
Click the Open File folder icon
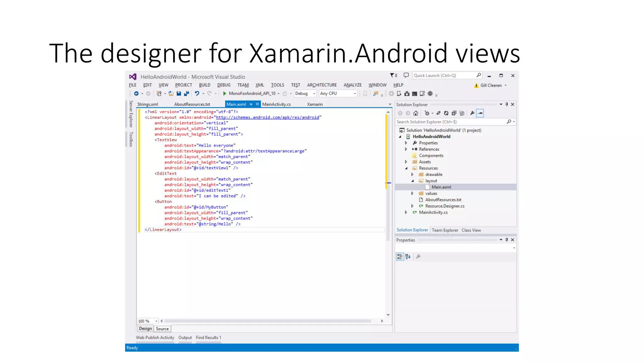[x=171, y=94]
